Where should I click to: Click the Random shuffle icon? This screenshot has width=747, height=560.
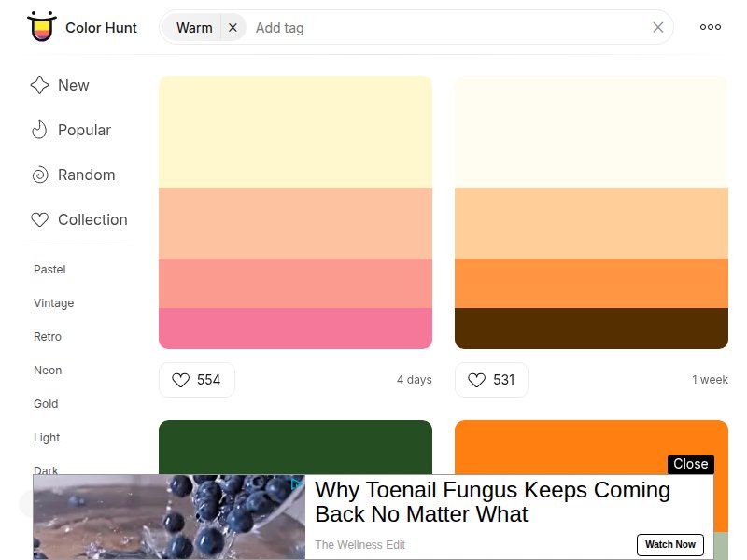pyautogui.click(x=39, y=175)
